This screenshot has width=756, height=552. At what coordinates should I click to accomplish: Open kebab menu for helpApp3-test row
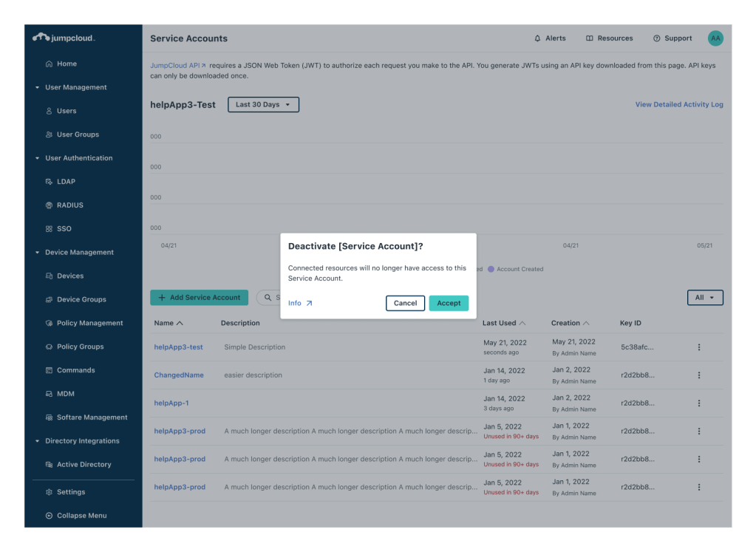click(x=698, y=347)
